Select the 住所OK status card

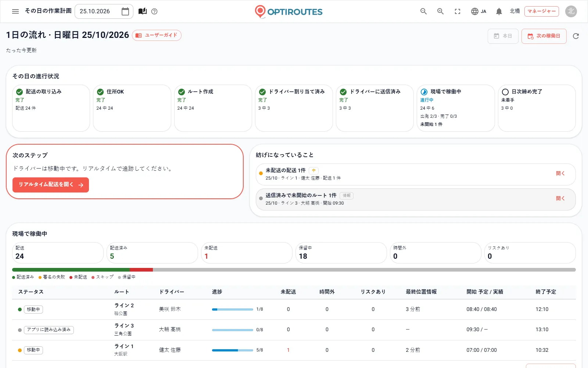click(x=132, y=108)
